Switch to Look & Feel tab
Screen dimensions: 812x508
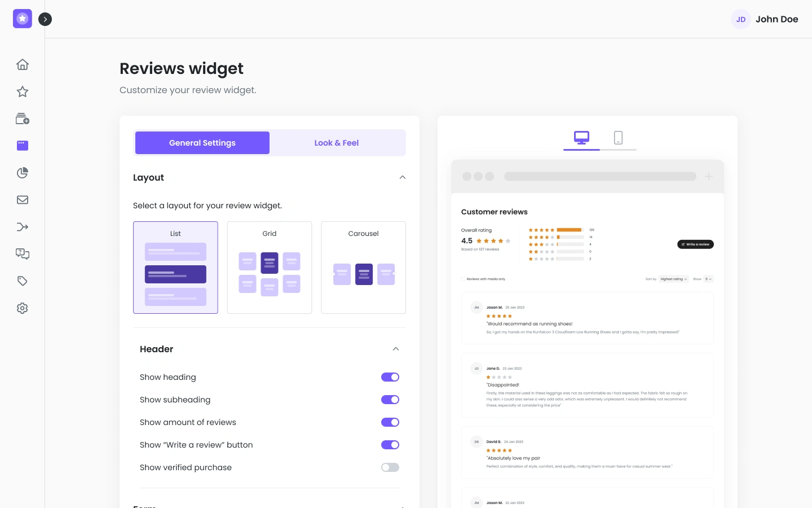(337, 143)
